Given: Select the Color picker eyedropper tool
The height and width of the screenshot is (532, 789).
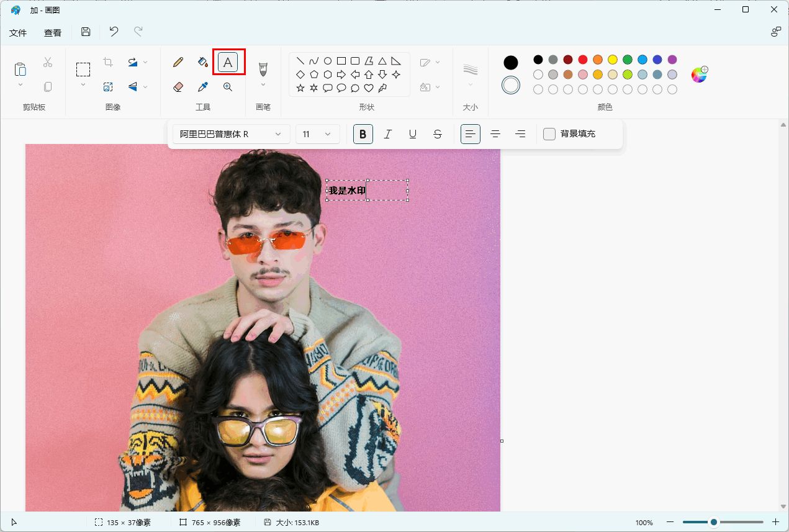Looking at the screenshot, I should 203,87.
